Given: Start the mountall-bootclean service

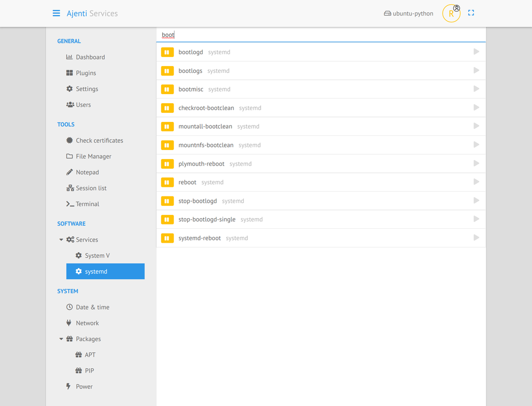Looking at the screenshot, I should pos(476,126).
